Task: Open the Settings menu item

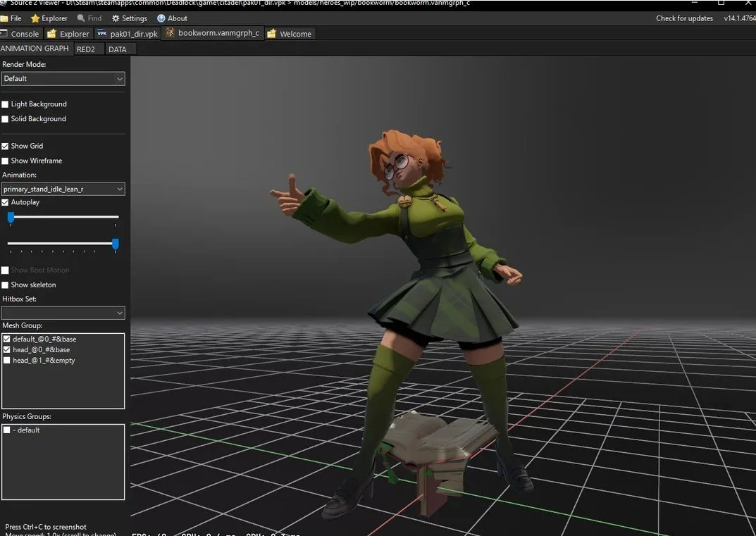Action: (130, 18)
